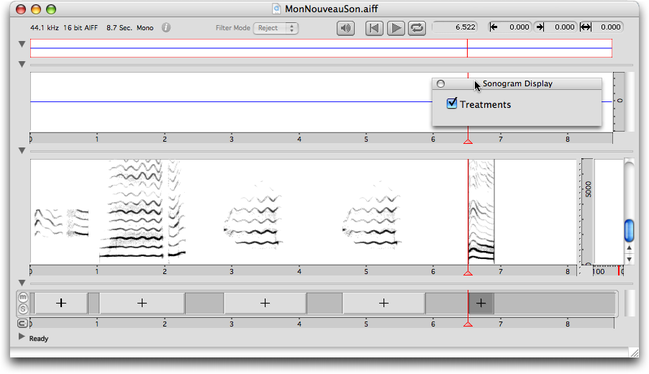Play the sound file
The image size is (649, 374).
click(x=396, y=28)
